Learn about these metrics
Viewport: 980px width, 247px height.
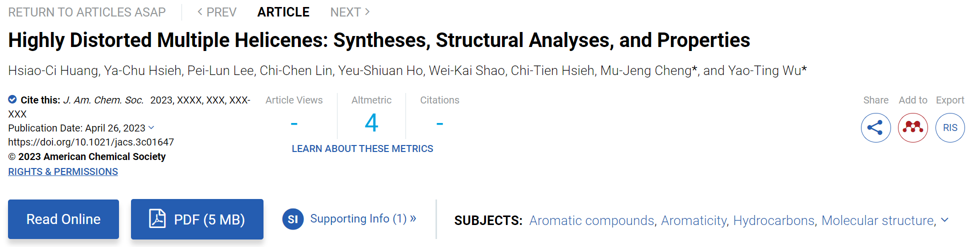coord(362,148)
